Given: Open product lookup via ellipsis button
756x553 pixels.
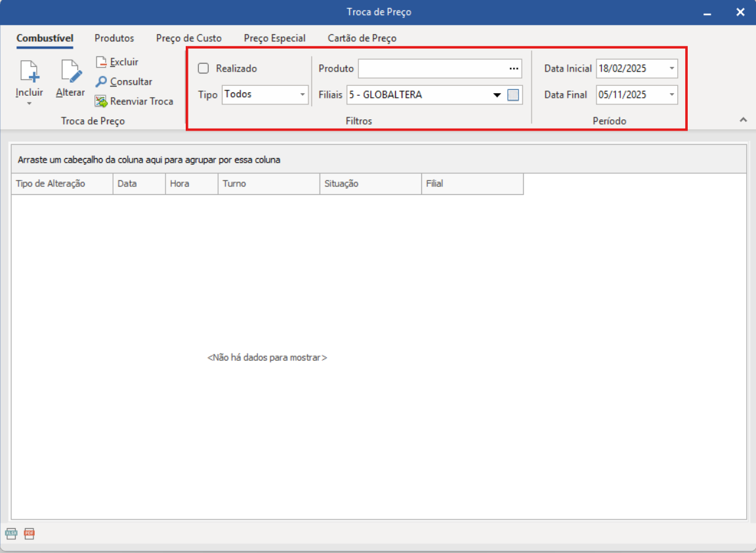Looking at the screenshot, I should pos(514,68).
